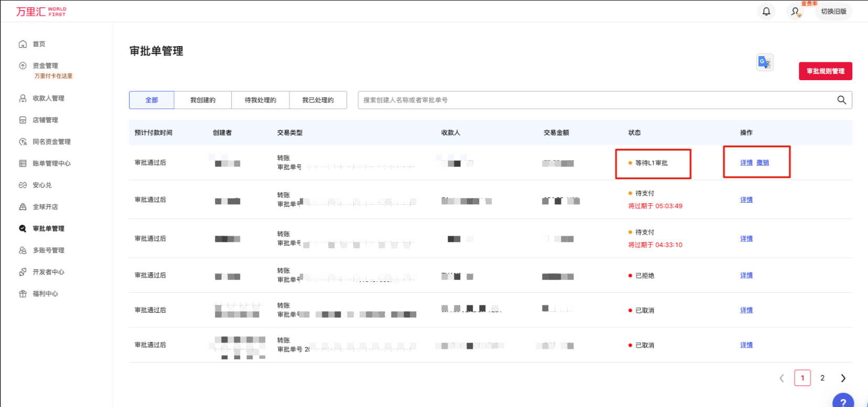Viewport: 868px width, 407px height.
Task: Click the search magnifier icon
Action: 841,100
